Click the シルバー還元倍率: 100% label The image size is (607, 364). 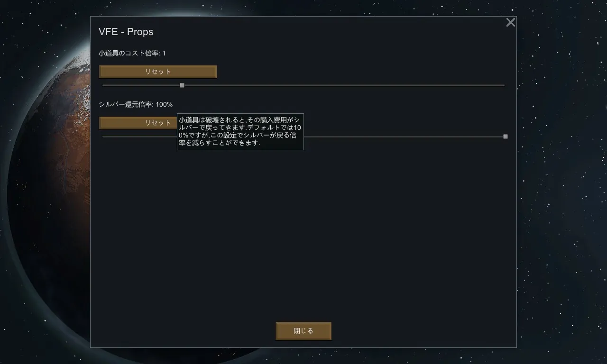coord(136,104)
